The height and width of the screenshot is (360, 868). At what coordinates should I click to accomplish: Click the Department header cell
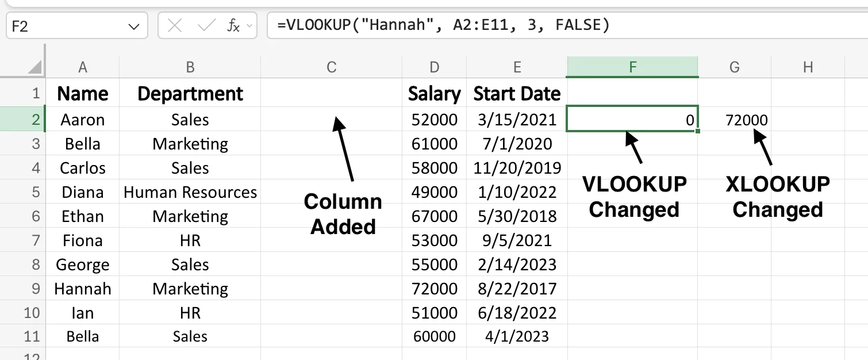tap(190, 93)
